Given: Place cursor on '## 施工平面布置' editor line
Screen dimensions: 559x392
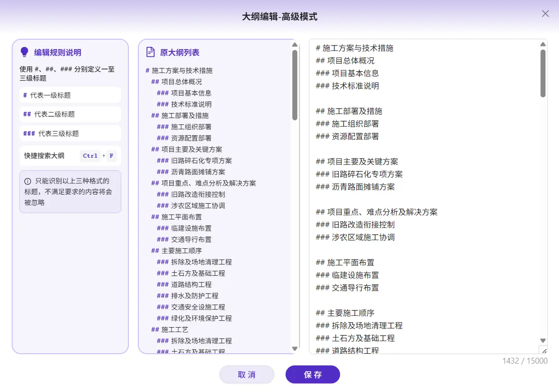Looking at the screenshot, I should (x=345, y=262).
